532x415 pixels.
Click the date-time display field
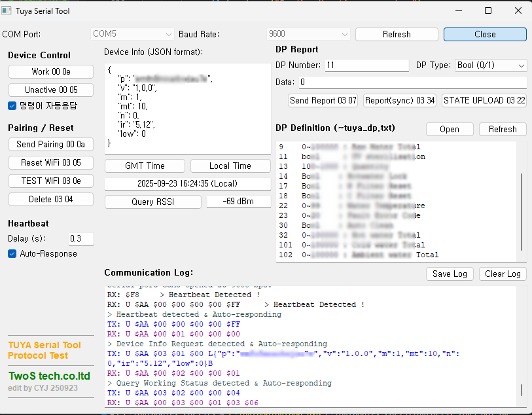[188, 183]
